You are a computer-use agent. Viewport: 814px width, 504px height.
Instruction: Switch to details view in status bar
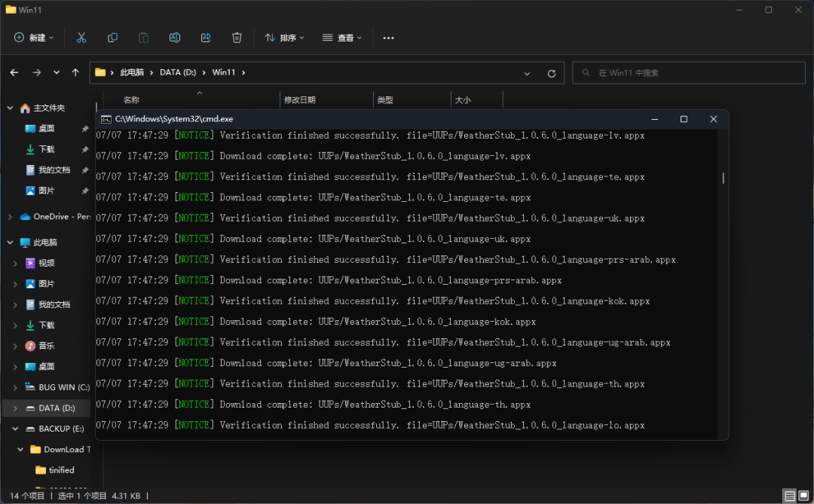[789, 496]
